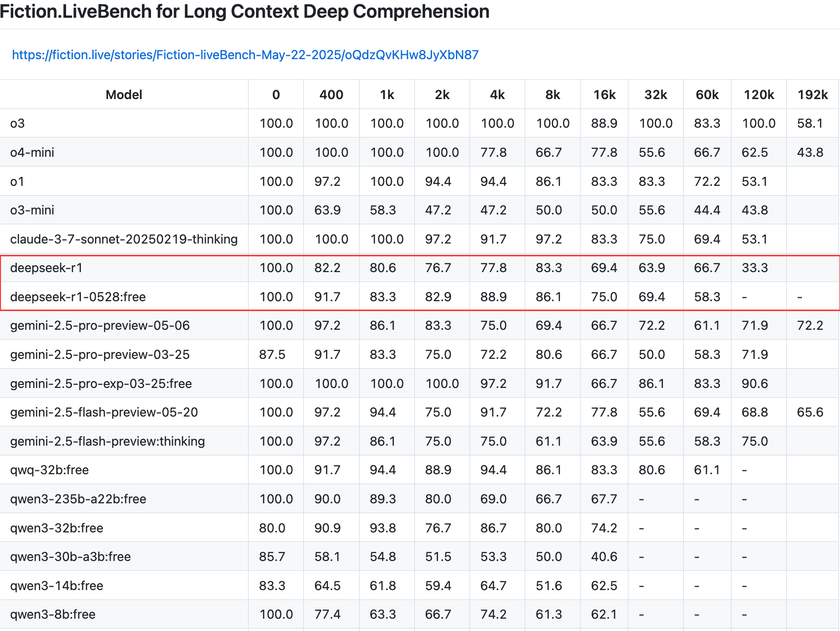The width and height of the screenshot is (840, 631).
Task: Select the o4-mini model name
Action: point(32,152)
